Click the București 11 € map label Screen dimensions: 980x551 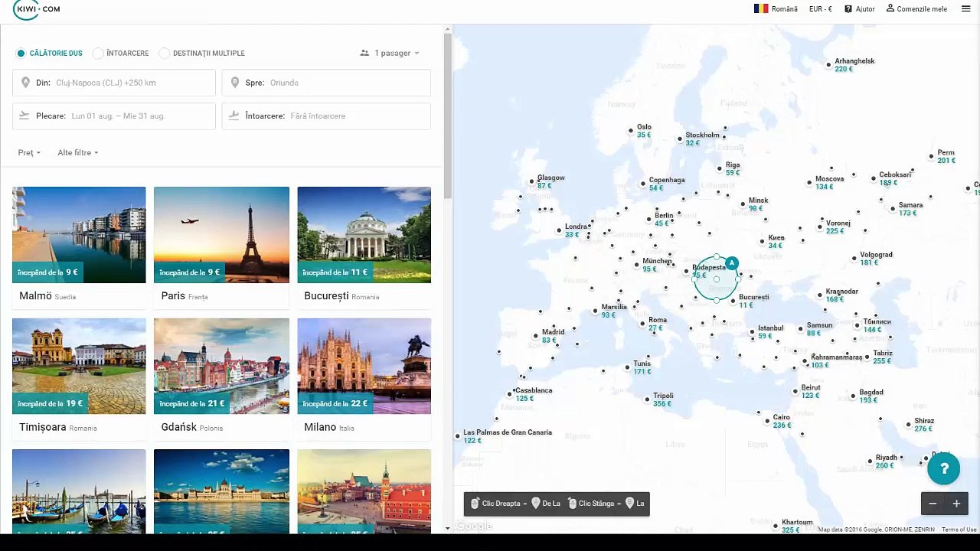(x=753, y=301)
